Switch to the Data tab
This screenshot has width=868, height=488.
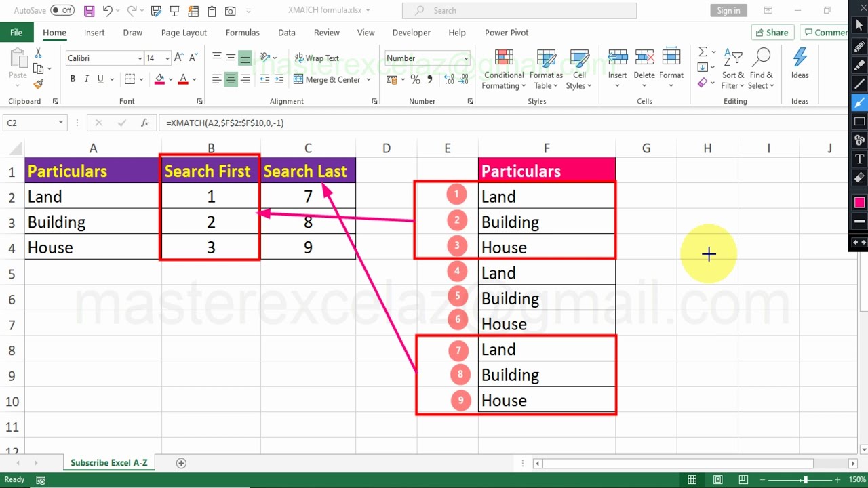(287, 33)
